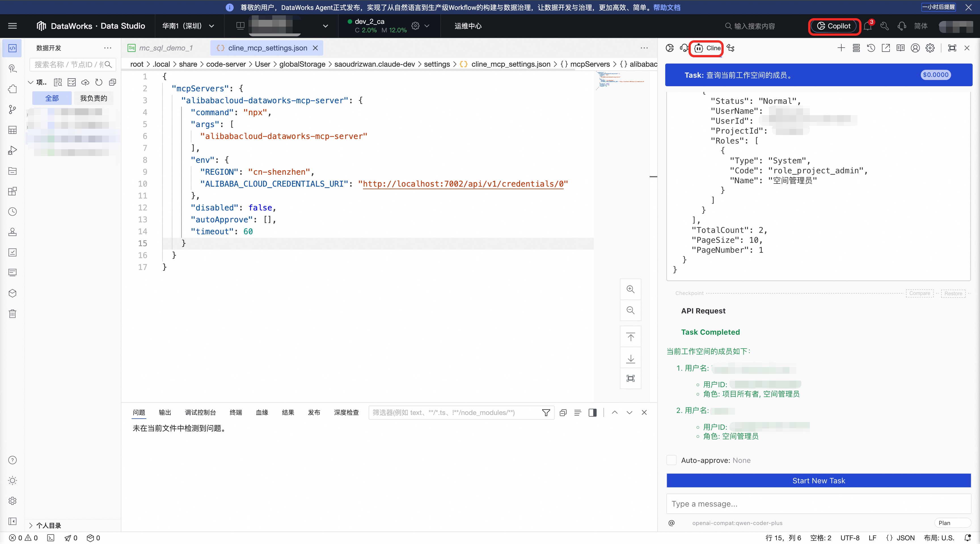Click the zoom in magnifier icon
Viewport: 980px width, 544px height.
point(630,289)
